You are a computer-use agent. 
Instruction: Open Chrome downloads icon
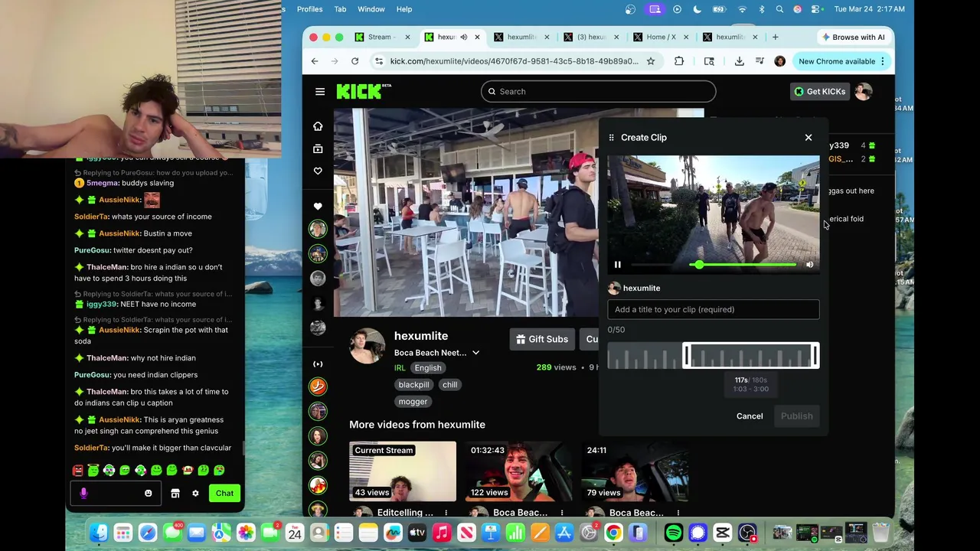pos(739,61)
